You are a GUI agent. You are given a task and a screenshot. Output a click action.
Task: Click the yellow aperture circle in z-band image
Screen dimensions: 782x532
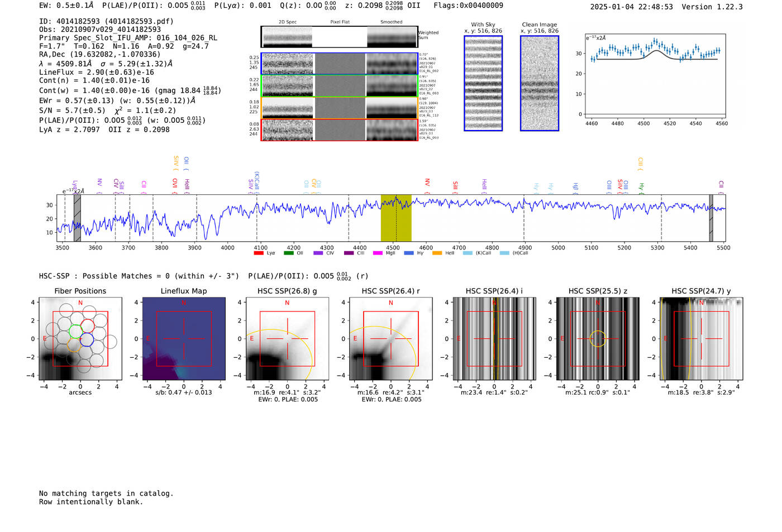[598, 339]
